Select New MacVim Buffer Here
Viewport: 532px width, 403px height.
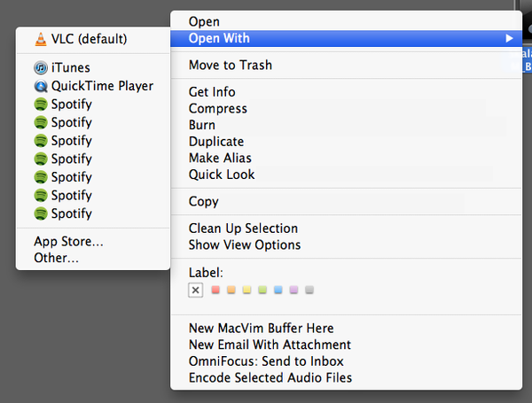pos(346,328)
